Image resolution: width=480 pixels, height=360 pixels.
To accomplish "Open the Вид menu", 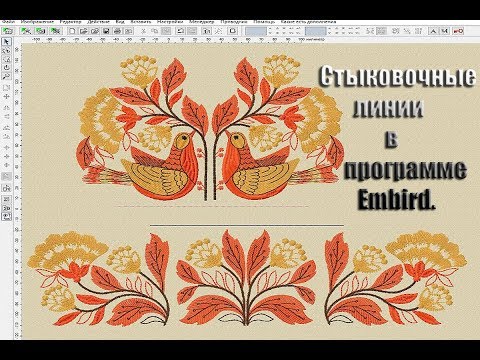I will [x=120, y=22].
